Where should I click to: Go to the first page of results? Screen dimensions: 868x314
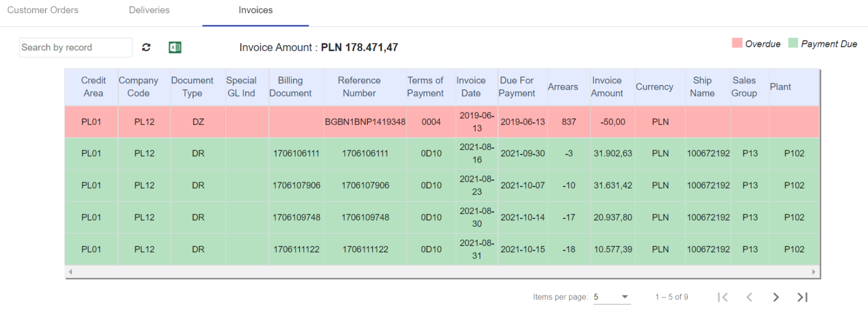[x=722, y=297]
